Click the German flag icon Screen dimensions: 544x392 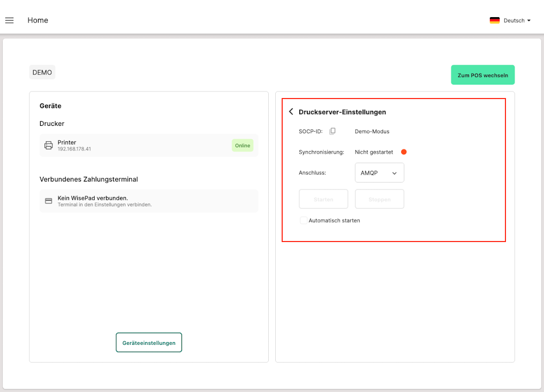click(x=495, y=20)
